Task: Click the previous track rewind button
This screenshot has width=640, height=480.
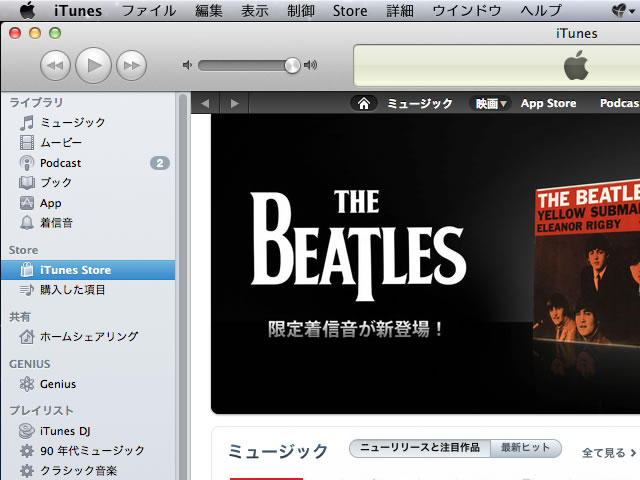Action: coord(55,65)
